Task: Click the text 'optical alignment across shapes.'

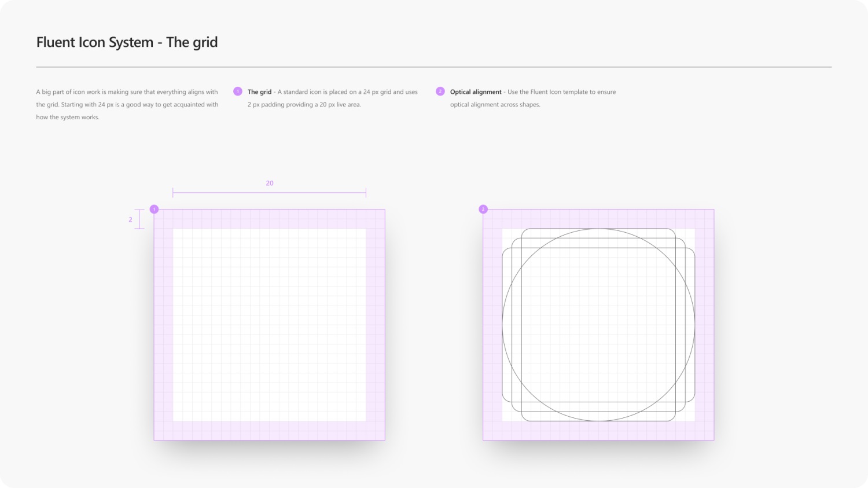Action: click(495, 105)
